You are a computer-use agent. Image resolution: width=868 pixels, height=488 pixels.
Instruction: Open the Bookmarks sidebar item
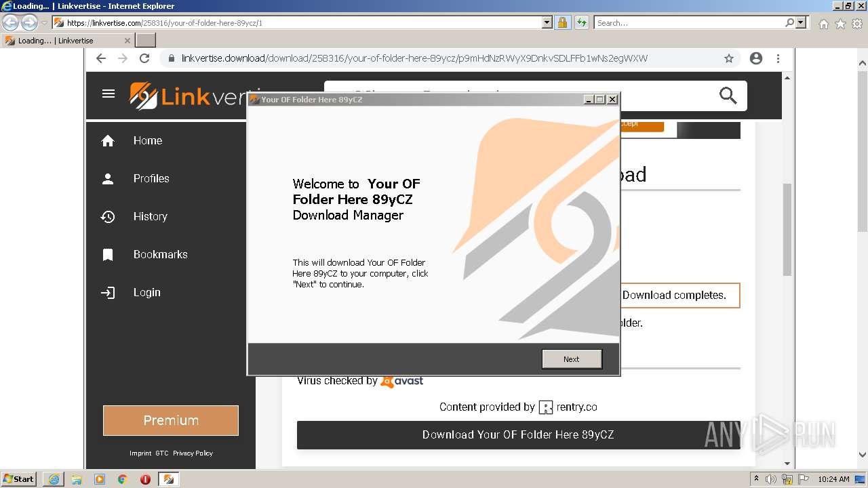tap(161, 255)
